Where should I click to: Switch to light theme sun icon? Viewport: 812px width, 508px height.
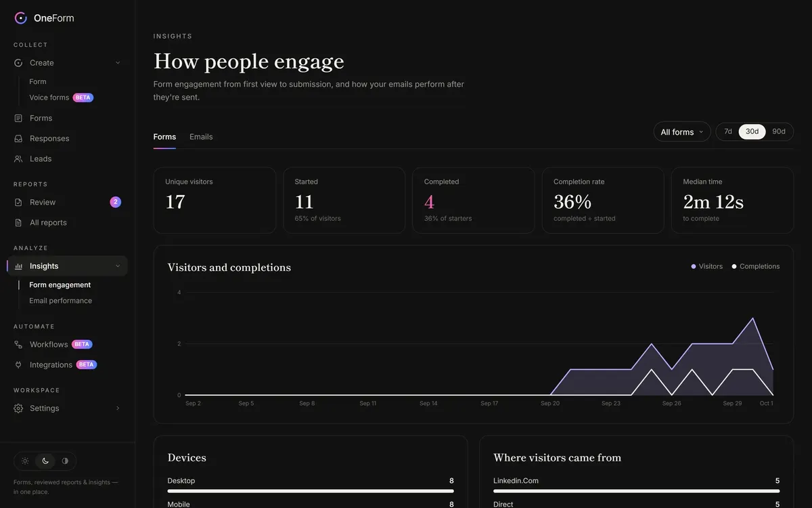coord(25,461)
